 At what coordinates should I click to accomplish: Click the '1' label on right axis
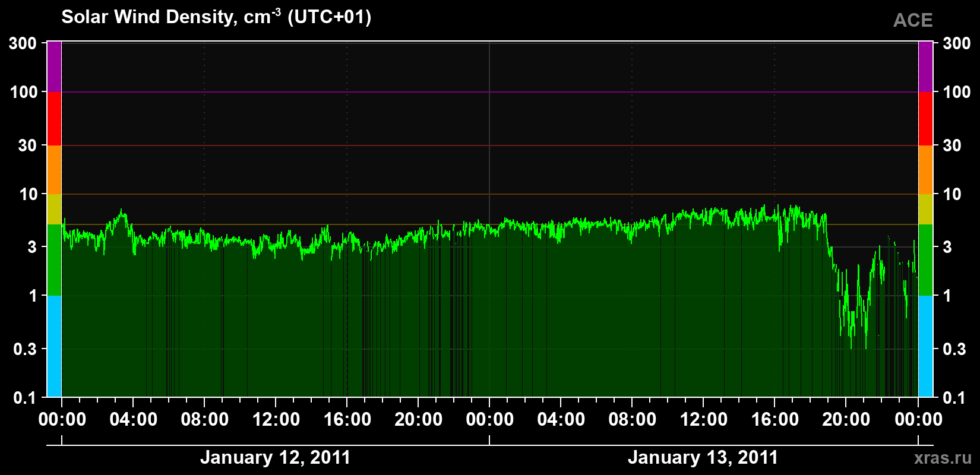tap(947, 296)
